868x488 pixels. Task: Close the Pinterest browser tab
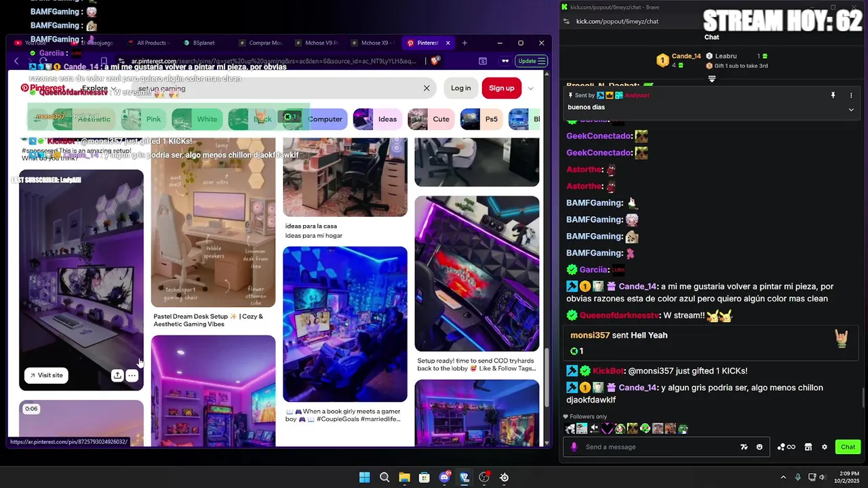[448, 43]
